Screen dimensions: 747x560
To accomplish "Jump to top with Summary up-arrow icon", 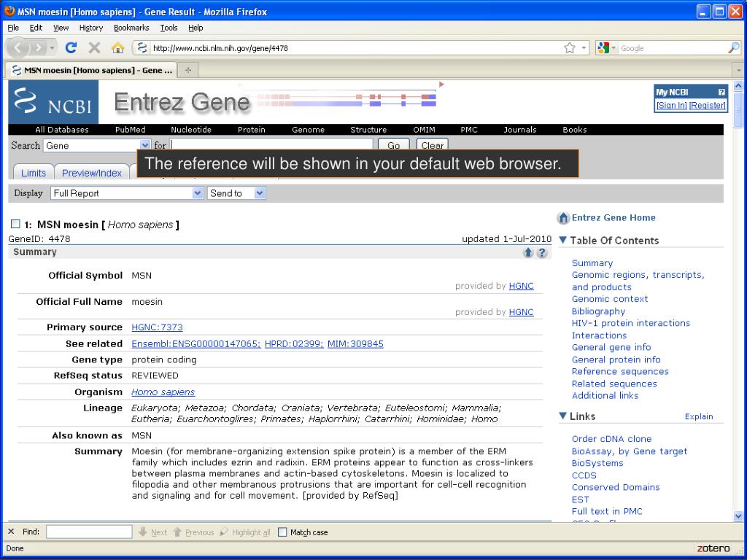I will pos(528,252).
